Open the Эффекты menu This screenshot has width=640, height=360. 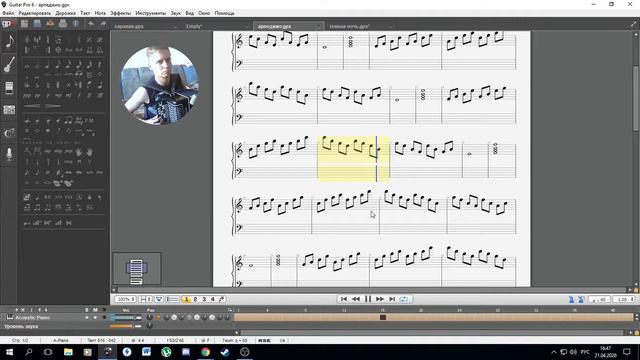[x=120, y=13]
